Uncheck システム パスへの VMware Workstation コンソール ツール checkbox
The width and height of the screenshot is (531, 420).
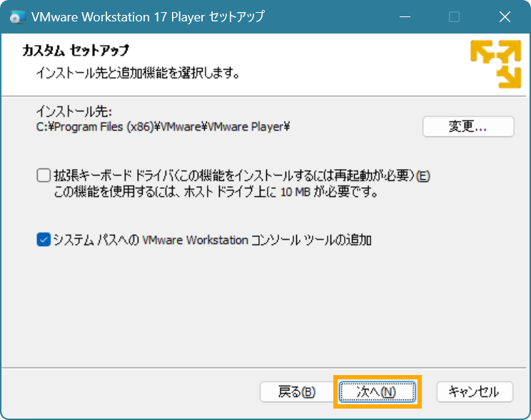(44, 240)
